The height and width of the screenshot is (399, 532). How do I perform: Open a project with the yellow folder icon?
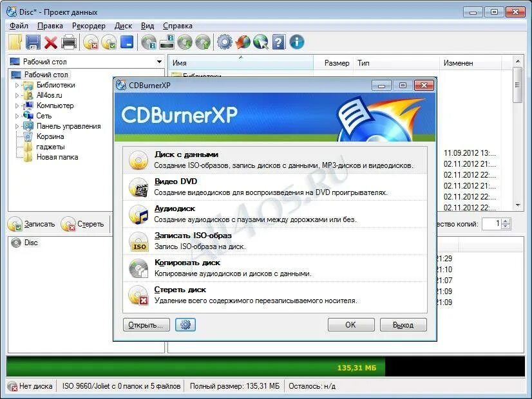coord(15,42)
